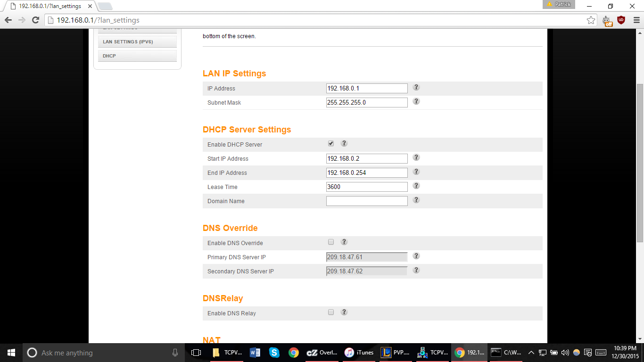Click help icon for Secondary DNS Server IP
644x362 pixels.
click(x=416, y=270)
